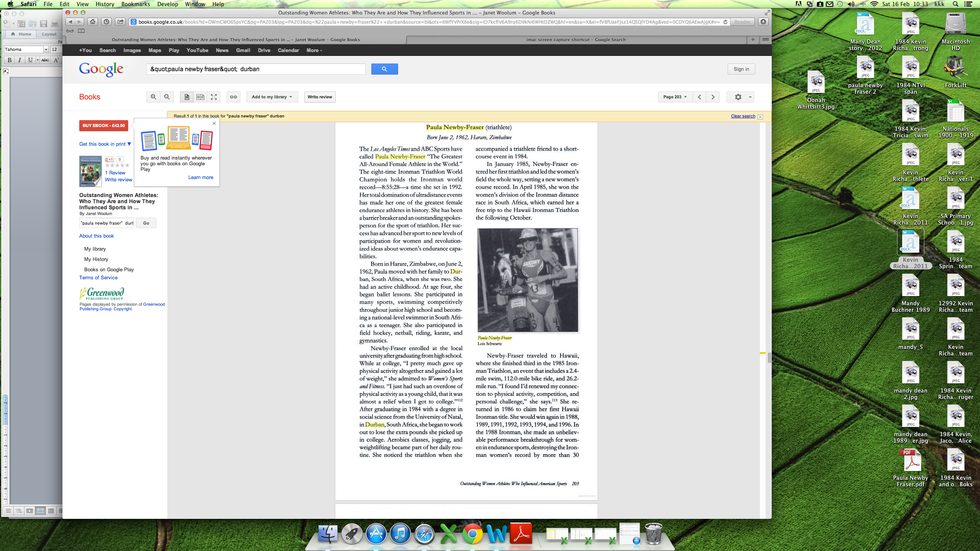The image size is (980, 551).
Task: Open the settings gear dropdown
Action: (740, 97)
